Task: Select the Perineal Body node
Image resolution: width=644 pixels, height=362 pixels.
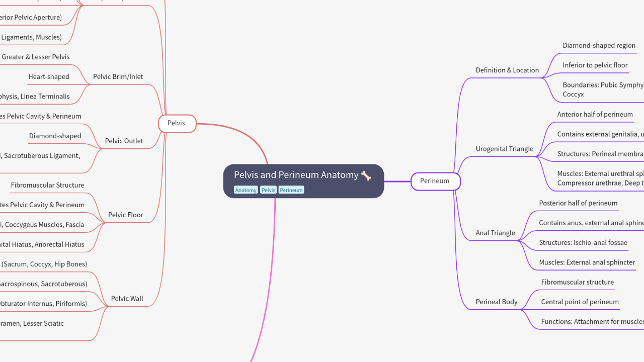Action: point(497,302)
